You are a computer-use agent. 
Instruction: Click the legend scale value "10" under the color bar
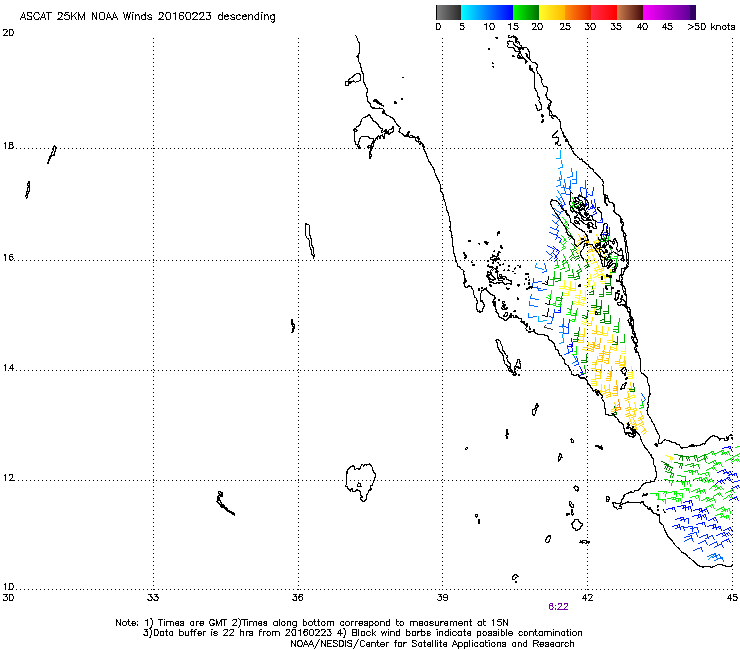pos(489,27)
